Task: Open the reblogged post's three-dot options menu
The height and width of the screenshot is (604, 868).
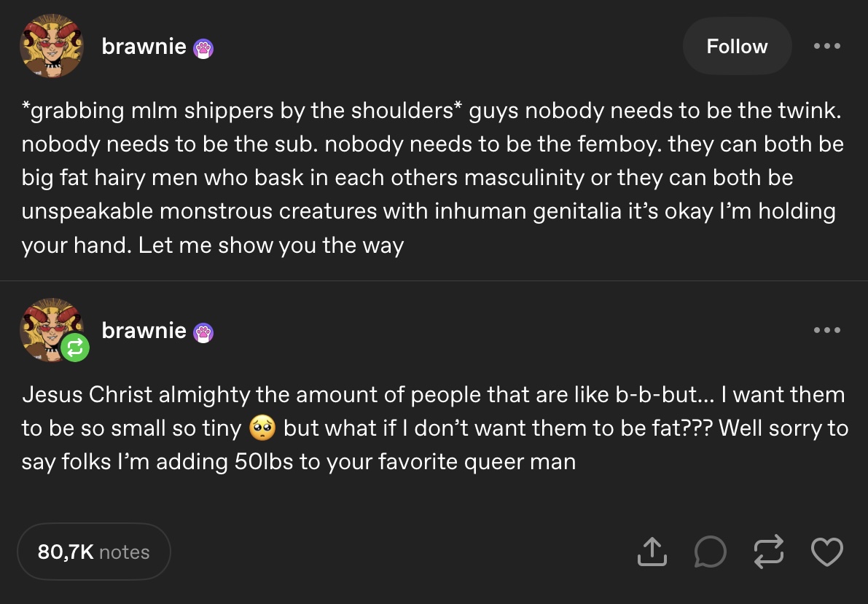Action: pyautogui.click(x=827, y=330)
